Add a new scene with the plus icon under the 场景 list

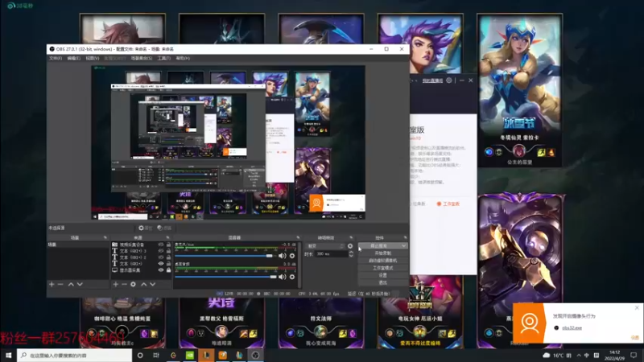pyautogui.click(x=52, y=284)
